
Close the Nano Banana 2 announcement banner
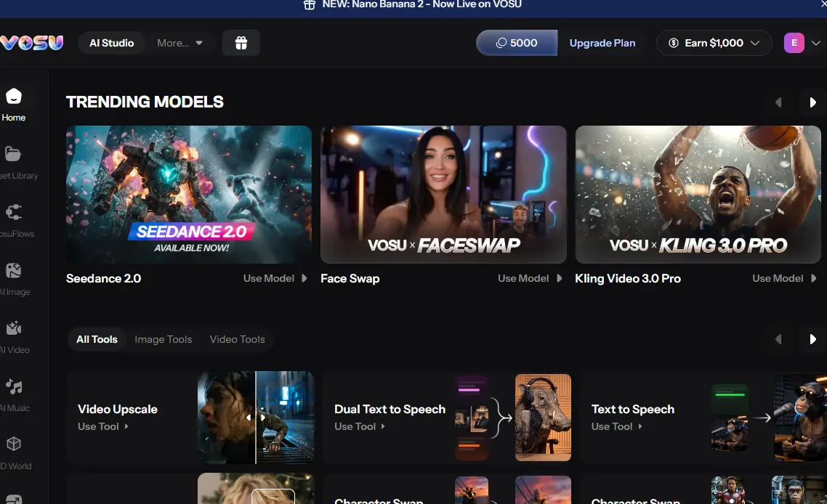(823, 4)
